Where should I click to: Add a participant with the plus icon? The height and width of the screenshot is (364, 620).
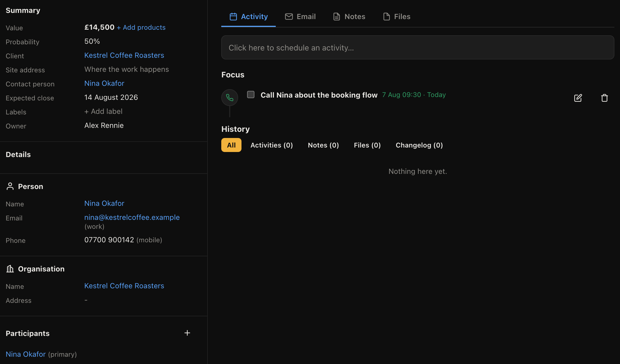point(187,333)
